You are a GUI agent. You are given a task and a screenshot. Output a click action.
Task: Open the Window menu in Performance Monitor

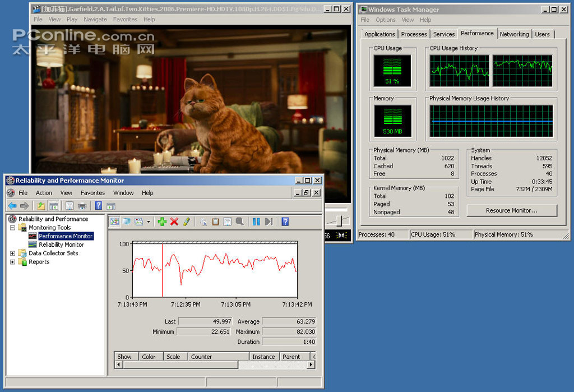(123, 193)
